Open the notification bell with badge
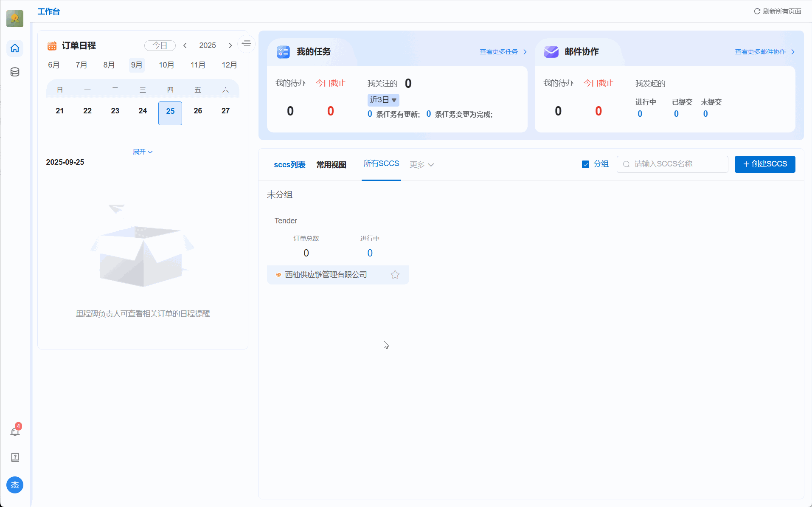The height and width of the screenshot is (507, 812). (15, 431)
